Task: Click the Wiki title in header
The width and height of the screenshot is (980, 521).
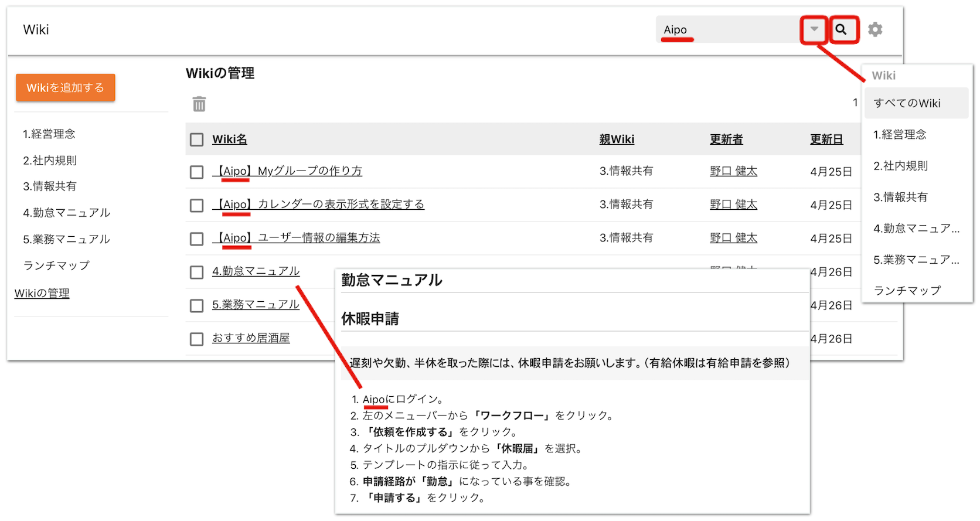Action: tap(36, 29)
